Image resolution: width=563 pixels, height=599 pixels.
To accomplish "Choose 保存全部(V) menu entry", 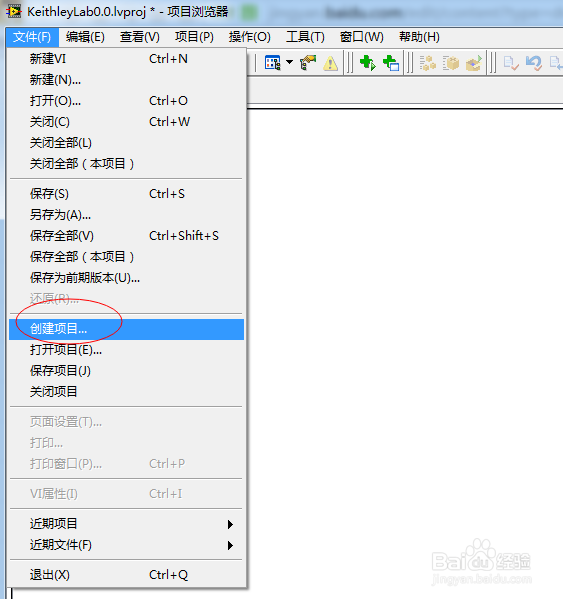I will 126,236.
